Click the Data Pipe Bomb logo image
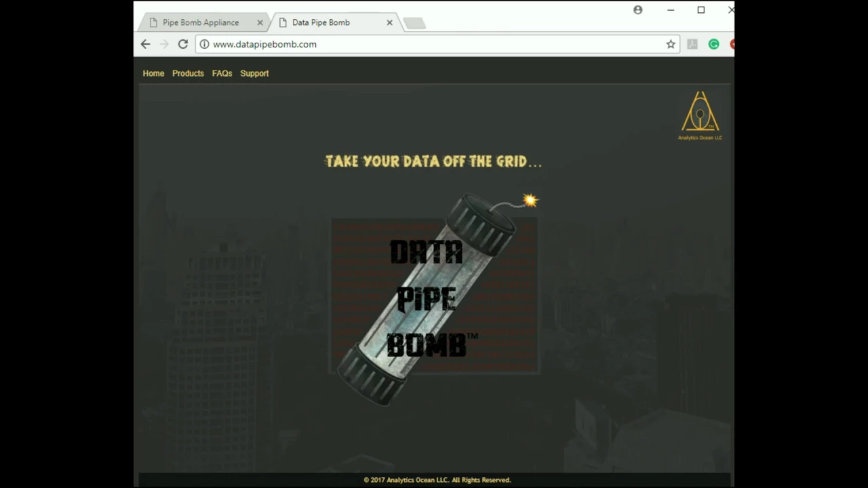 (x=433, y=298)
